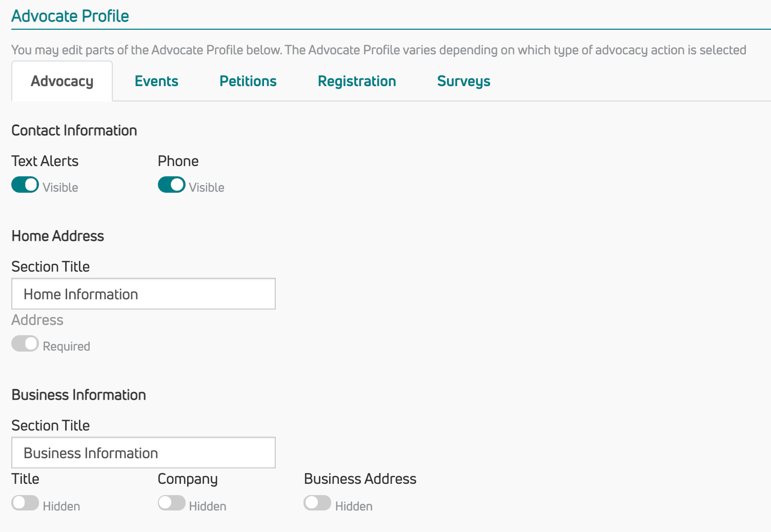
Task: Turn on the Business Address toggle
Action: pos(317,503)
